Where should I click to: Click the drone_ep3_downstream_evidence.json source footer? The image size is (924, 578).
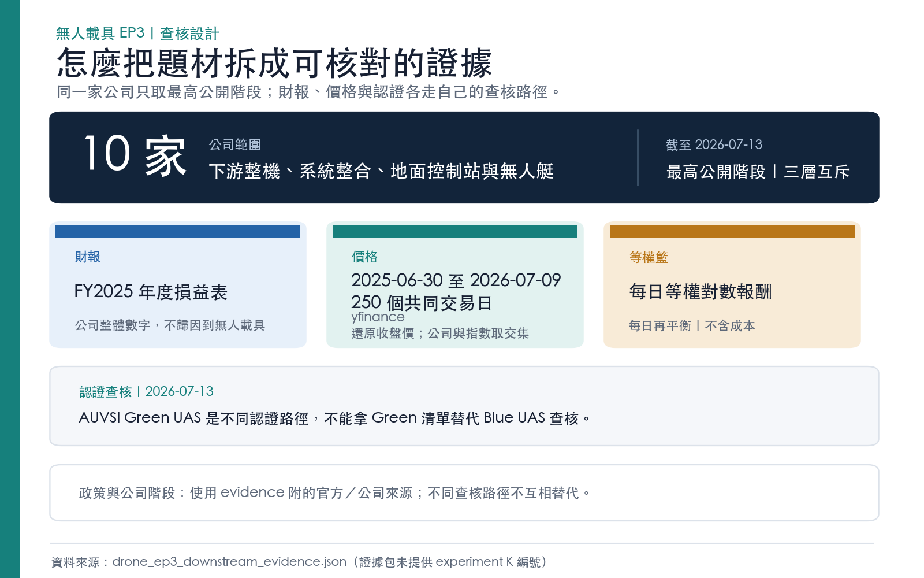tap(299, 562)
